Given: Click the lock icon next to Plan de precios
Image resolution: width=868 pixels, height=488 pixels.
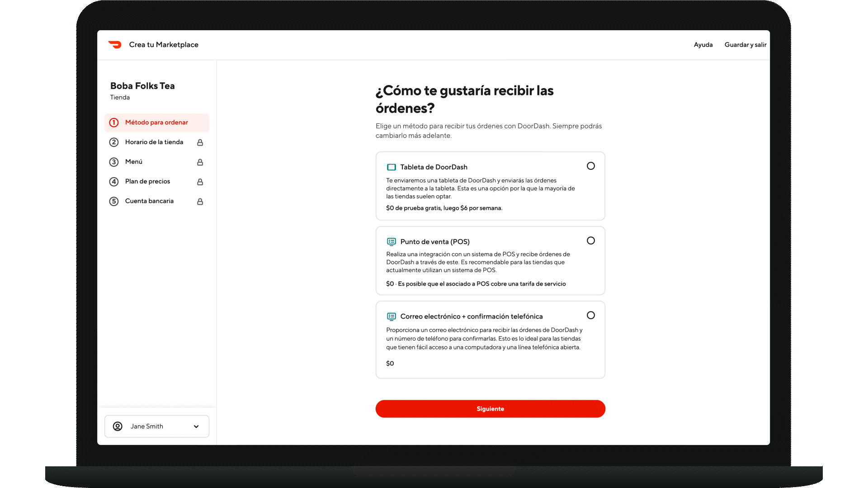Looking at the screenshot, I should click(x=200, y=181).
